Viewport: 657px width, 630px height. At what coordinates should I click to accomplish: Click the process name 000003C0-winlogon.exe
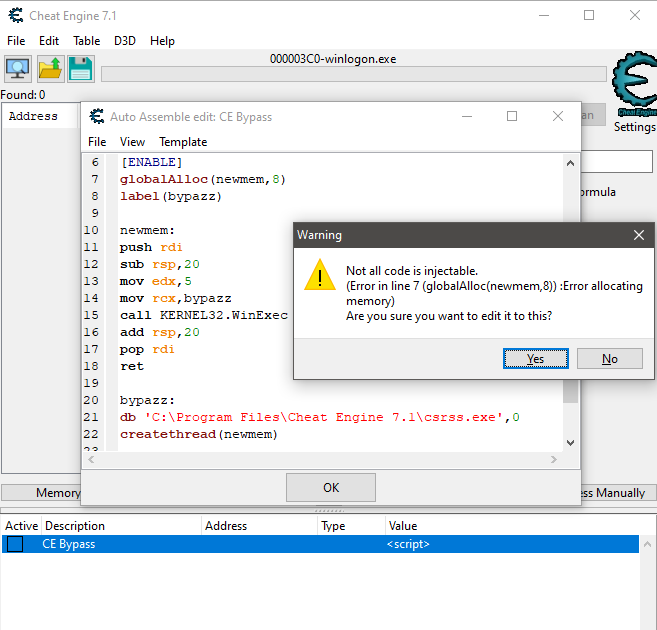333,59
